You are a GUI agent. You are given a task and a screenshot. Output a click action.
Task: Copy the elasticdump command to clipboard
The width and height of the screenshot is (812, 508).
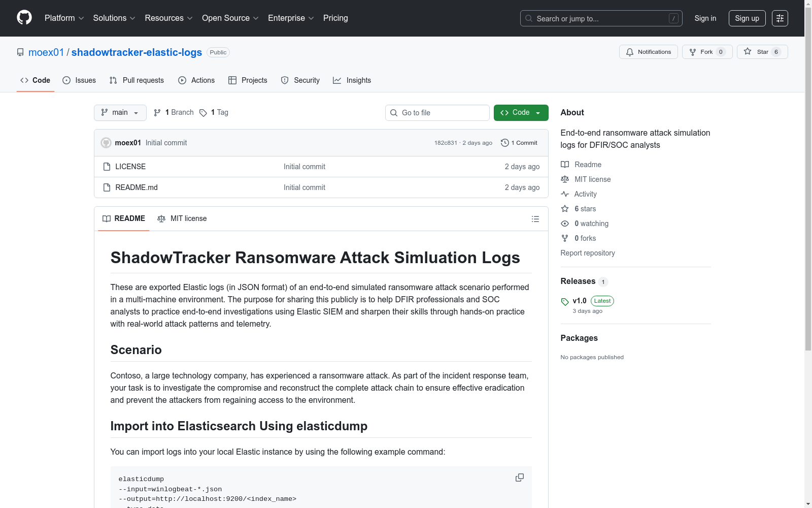pos(520,478)
